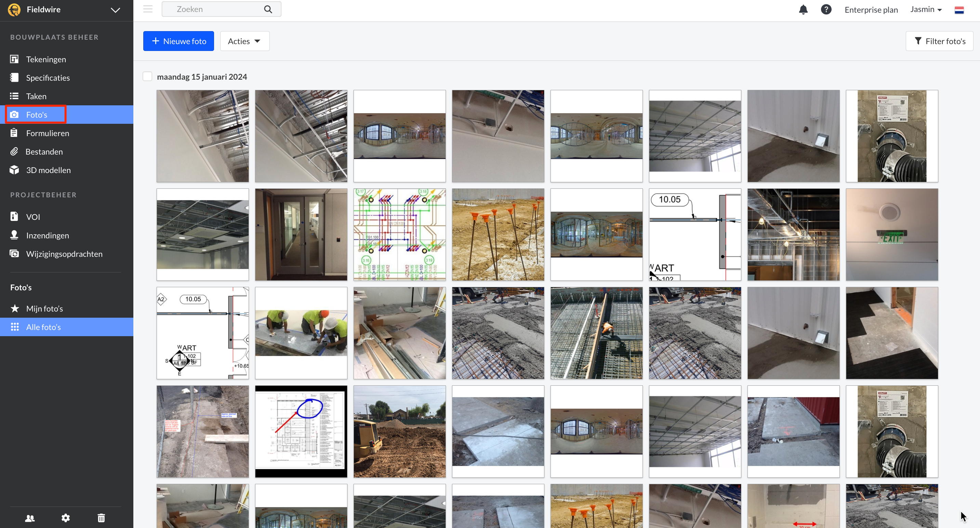Click the Filter foto's button
Viewport: 980px width, 528px height.
pyautogui.click(x=939, y=41)
